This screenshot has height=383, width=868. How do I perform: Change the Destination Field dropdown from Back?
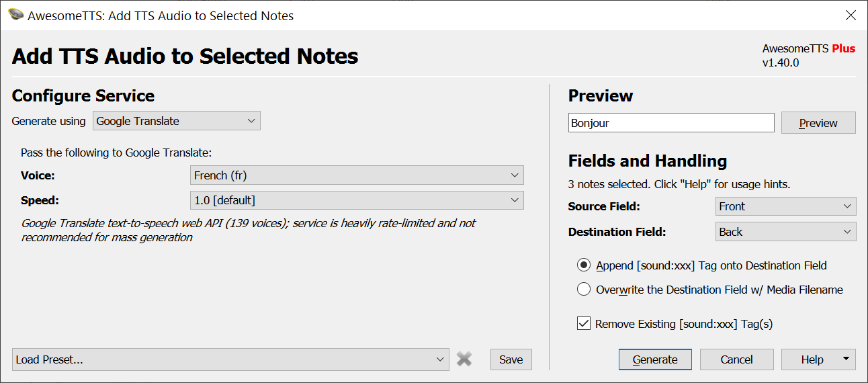click(x=785, y=232)
